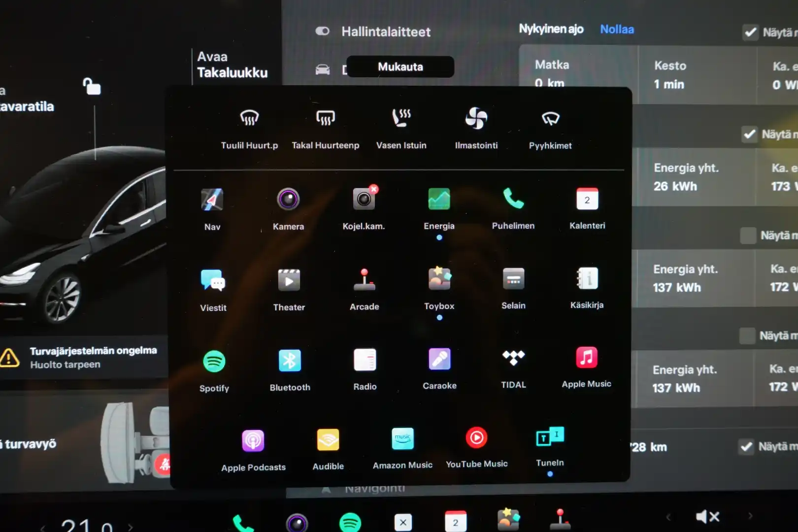Decrease temperature with left arrow
The image size is (798, 532).
(x=43, y=528)
